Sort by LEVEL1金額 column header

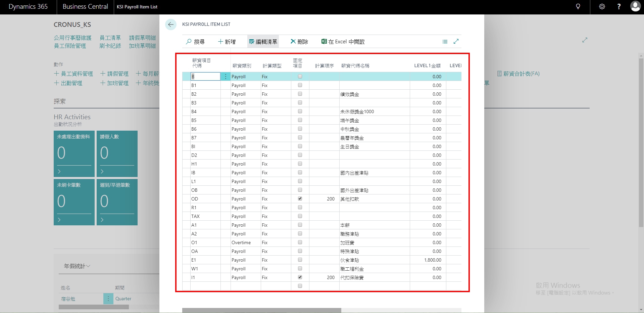[427, 66]
